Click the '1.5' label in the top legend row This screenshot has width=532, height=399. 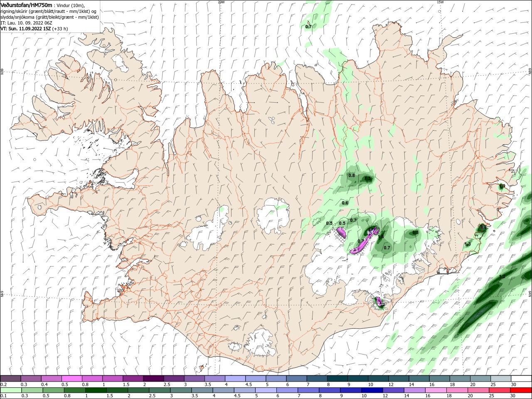(x=126, y=384)
